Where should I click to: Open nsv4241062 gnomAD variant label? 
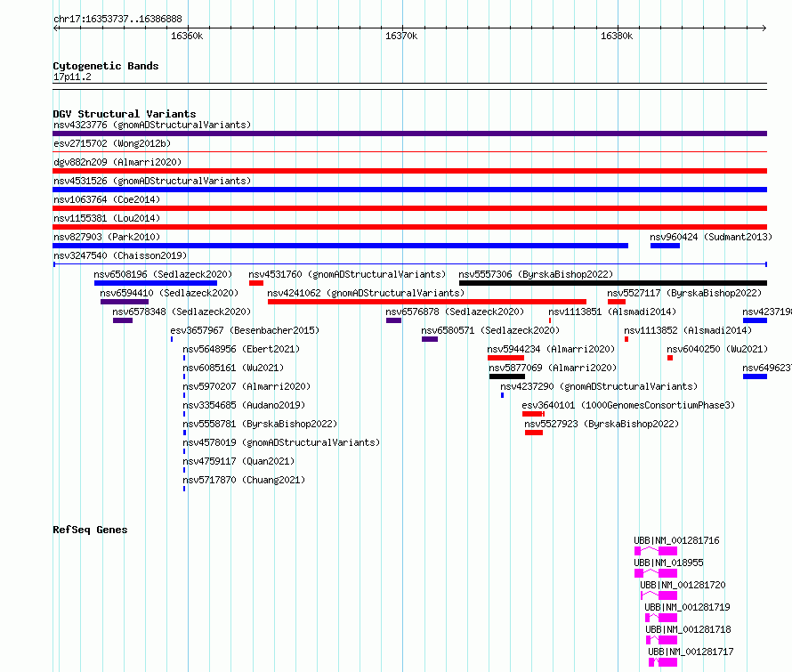point(366,293)
